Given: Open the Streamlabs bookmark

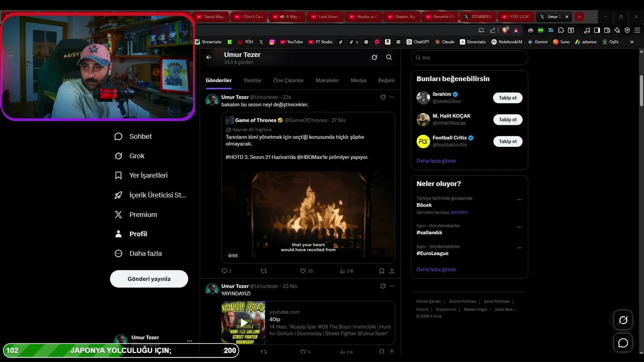Looking at the screenshot, I should tap(208, 42).
